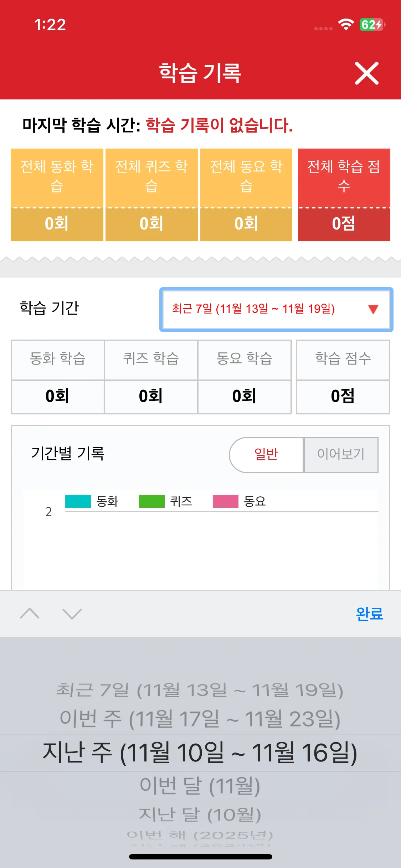401x868 pixels.
Task: Select 지난 달 (10월) picker option
Action: pos(200,815)
